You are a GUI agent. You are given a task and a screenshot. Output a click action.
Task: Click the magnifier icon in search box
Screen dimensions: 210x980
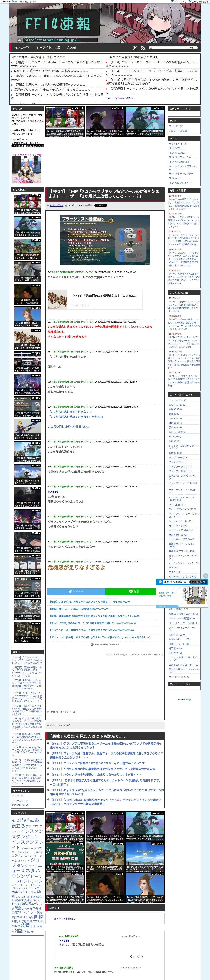[150, 48]
